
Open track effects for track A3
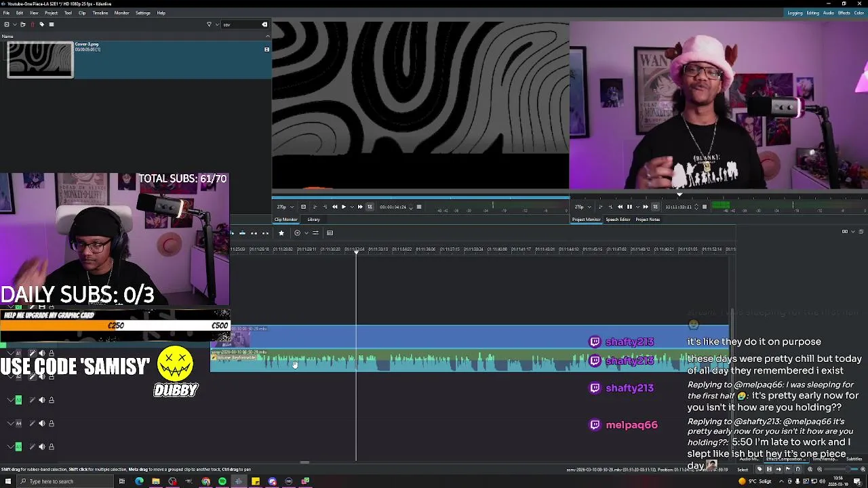pos(32,400)
